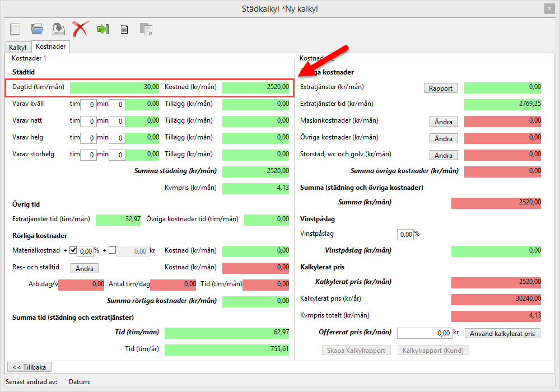Click the new calculation toolbar icon

click(15, 29)
